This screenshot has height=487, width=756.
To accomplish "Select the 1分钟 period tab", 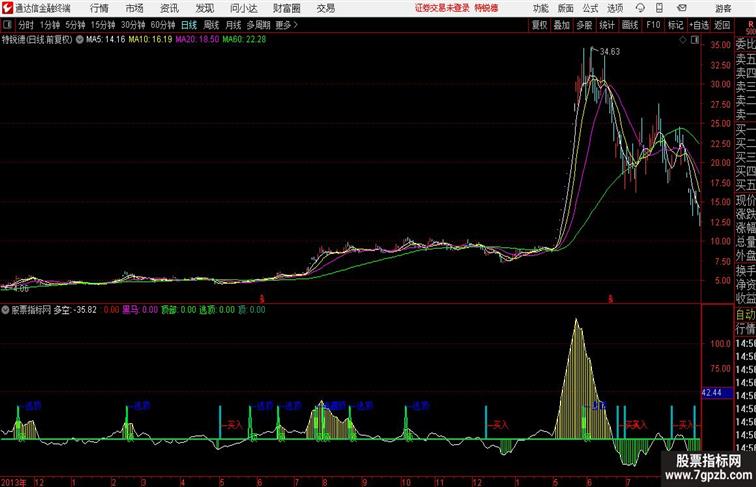I will click(x=50, y=25).
